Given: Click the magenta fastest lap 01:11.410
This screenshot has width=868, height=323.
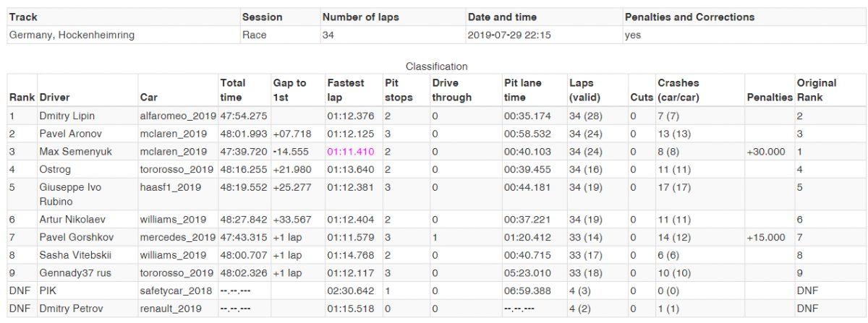Looking at the screenshot, I should point(350,152).
